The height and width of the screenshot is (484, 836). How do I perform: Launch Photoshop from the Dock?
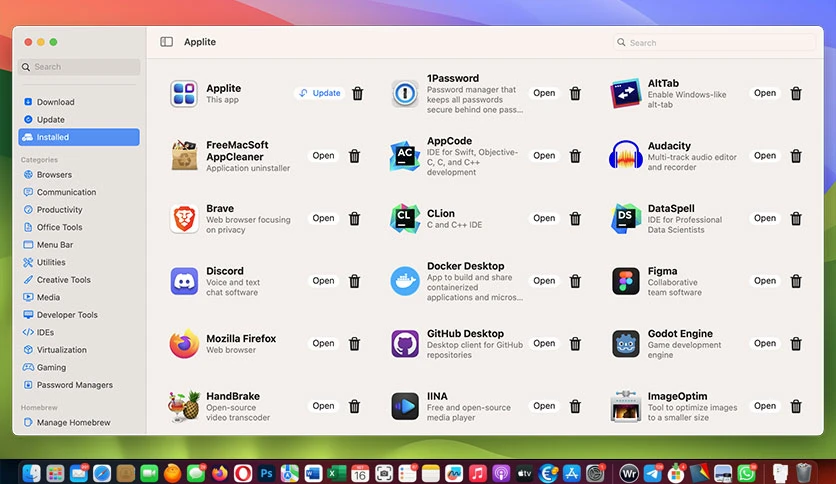click(266, 473)
